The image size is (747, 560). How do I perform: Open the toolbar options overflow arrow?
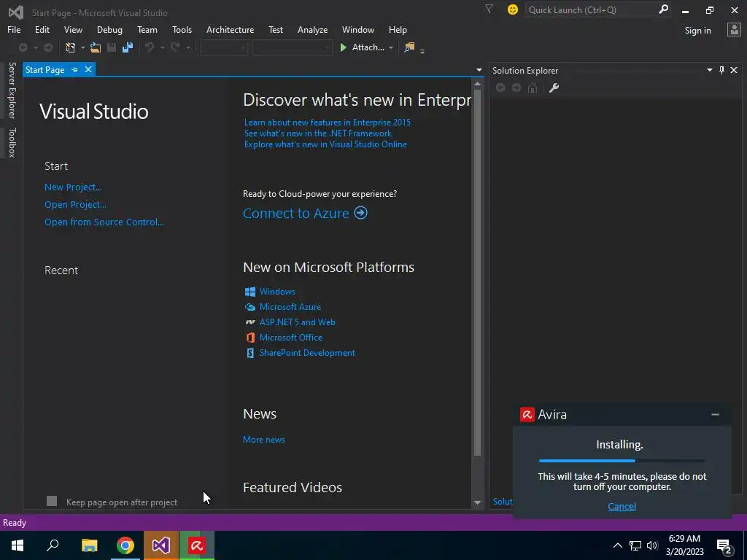pos(422,50)
